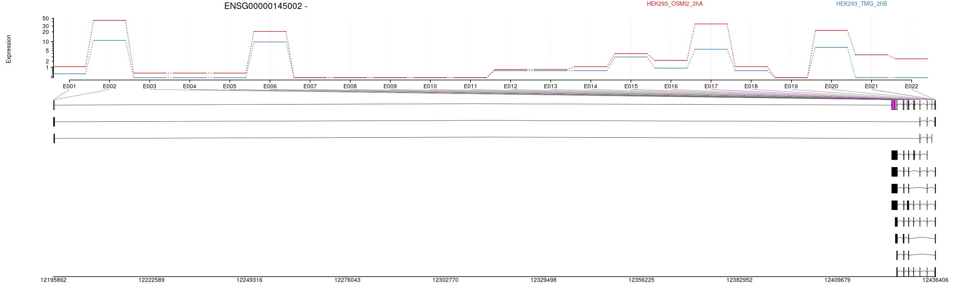The image size is (980, 286).
Task: Click exon label E004
Action: point(189,86)
